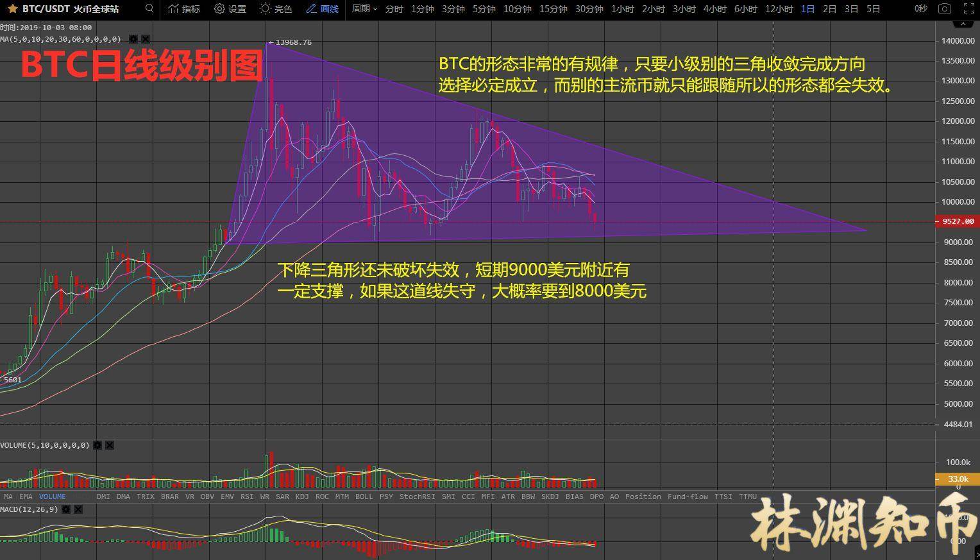
Task: Select the StochRSI indicator
Action: point(417,496)
